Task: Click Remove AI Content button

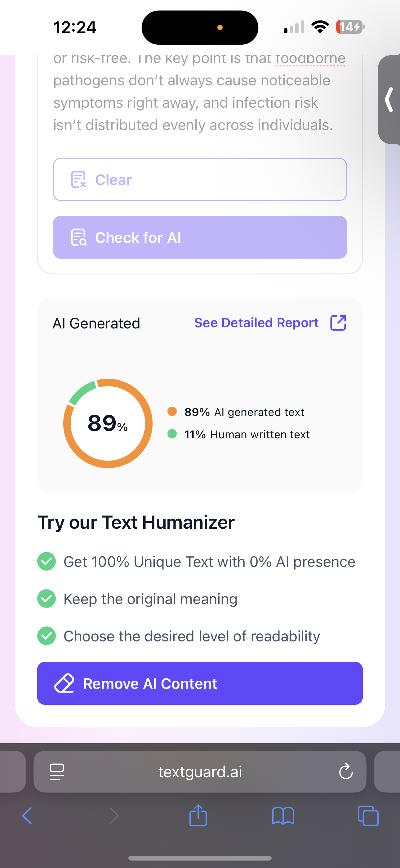Action: tap(200, 683)
